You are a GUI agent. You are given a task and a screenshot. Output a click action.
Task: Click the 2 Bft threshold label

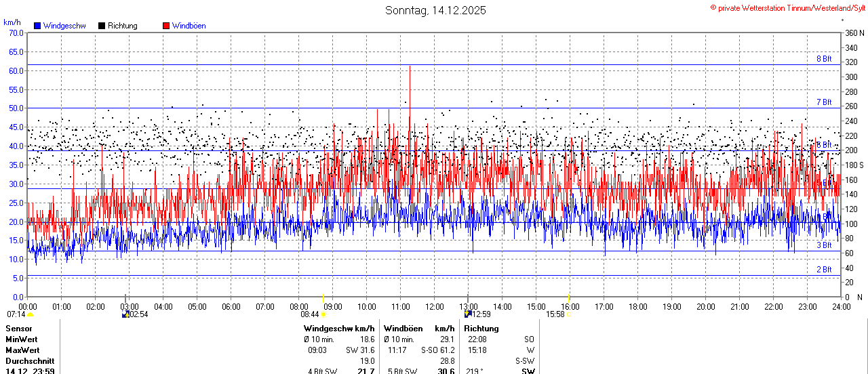pyautogui.click(x=824, y=270)
